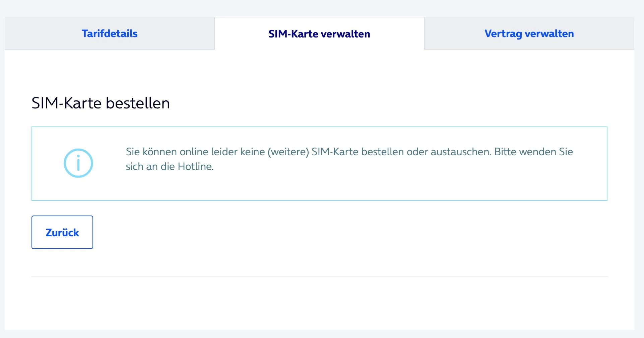This screenshot has width=644, height=338.
Task: Click the word austauschen in the message
Action: pos(461,152)
